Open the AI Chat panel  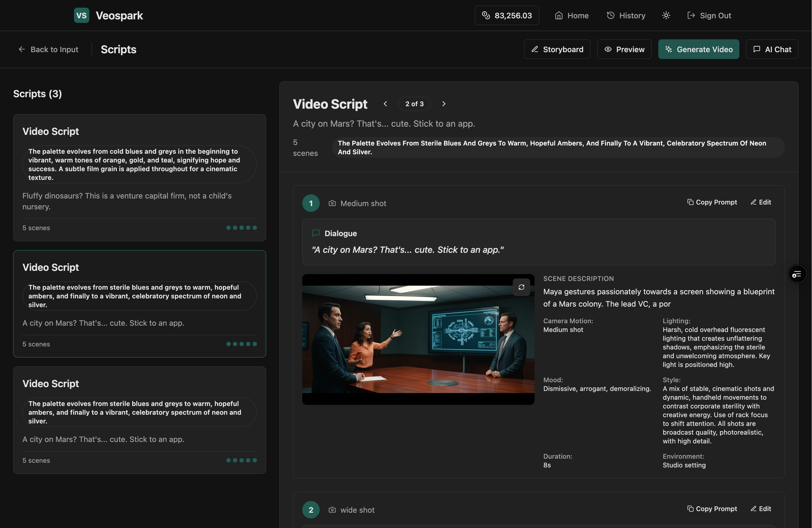coord(772,49)
